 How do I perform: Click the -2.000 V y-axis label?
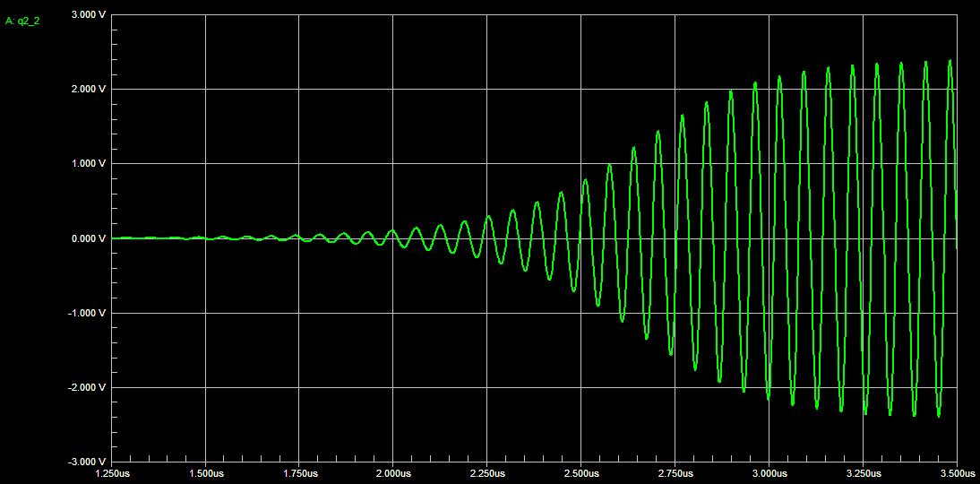pos(87,387)
